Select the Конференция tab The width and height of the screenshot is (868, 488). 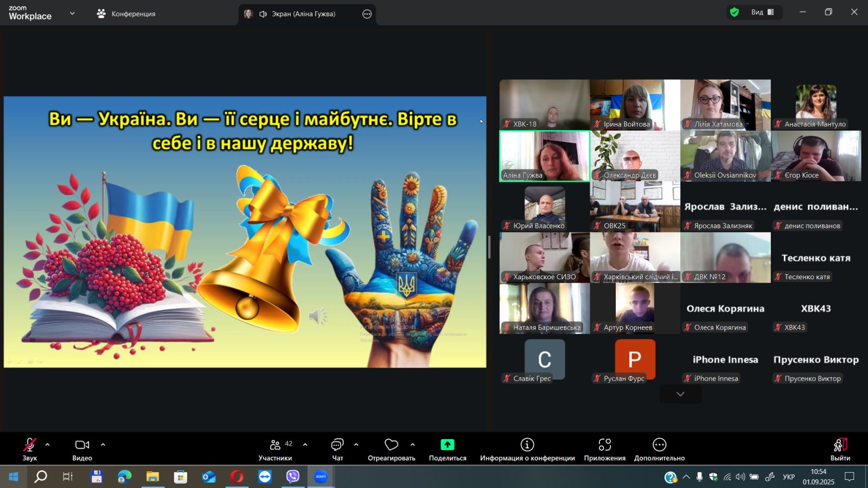(126, 14)
